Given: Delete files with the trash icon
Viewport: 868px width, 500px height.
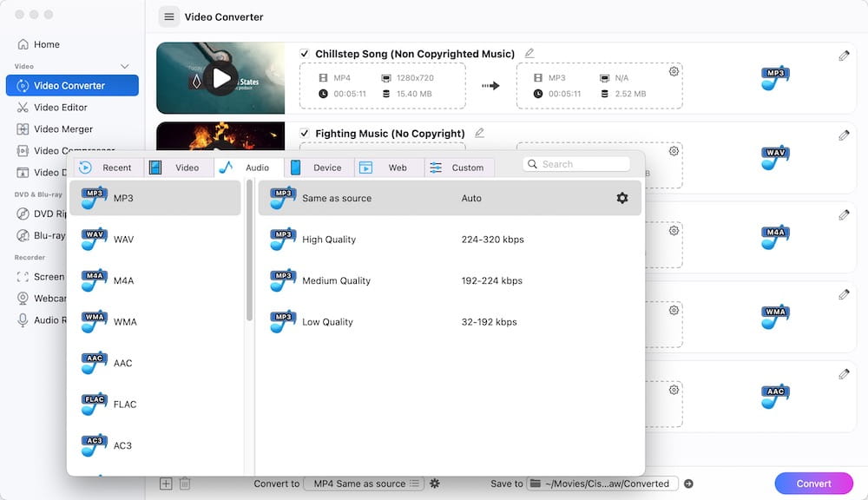Looking at the screenshot, I should pos(185,484).
